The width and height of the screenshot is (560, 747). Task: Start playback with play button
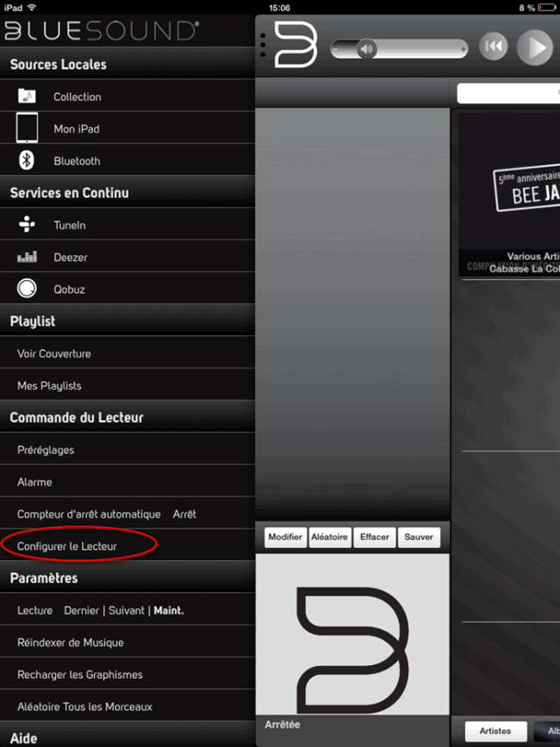[535, 47]
